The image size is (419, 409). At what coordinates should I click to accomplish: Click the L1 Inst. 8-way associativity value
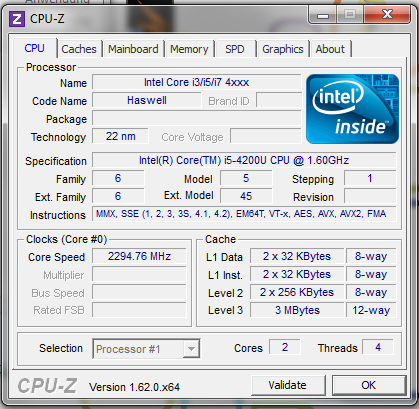point(371,274)
